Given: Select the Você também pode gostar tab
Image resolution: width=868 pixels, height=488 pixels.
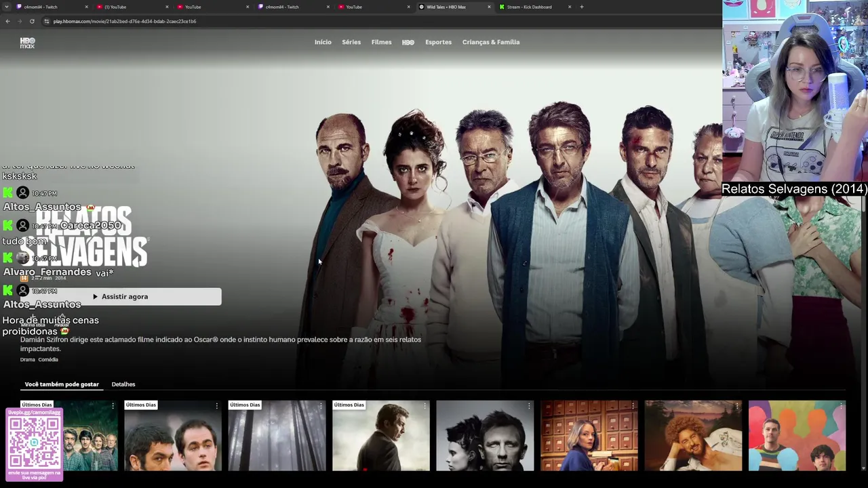Looking at the screenshot, I should 62,384.
